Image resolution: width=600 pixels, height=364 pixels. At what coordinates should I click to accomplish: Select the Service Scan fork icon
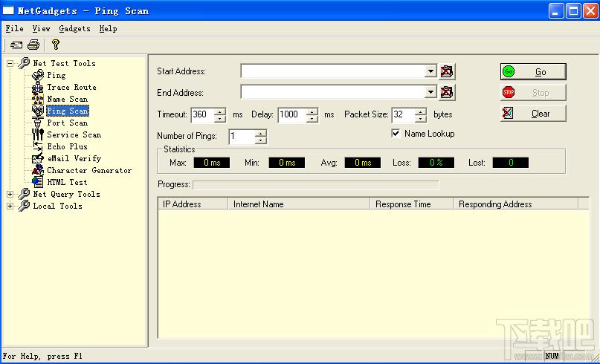pyautogui.click(x=37, y=134)
